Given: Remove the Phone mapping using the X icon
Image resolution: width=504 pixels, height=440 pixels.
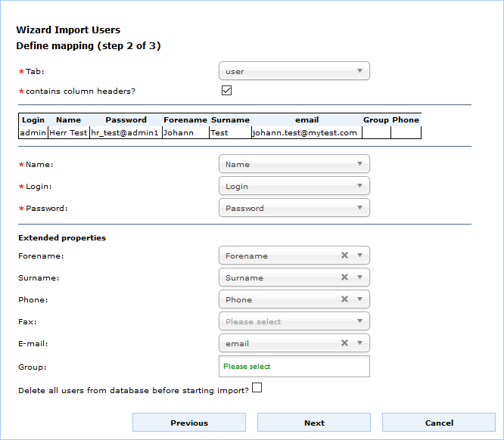Looking at the screenshot, I should [344, 299].
